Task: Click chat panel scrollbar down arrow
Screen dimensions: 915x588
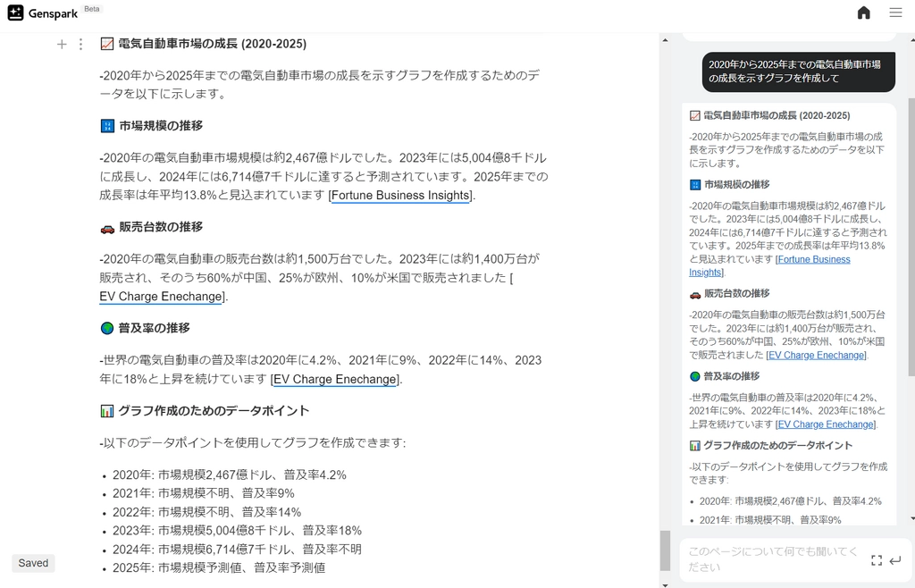Action: (x=912, y=518)
